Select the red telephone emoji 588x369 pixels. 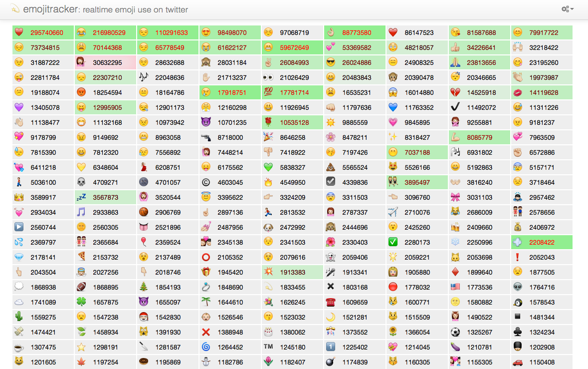point(331,302)
